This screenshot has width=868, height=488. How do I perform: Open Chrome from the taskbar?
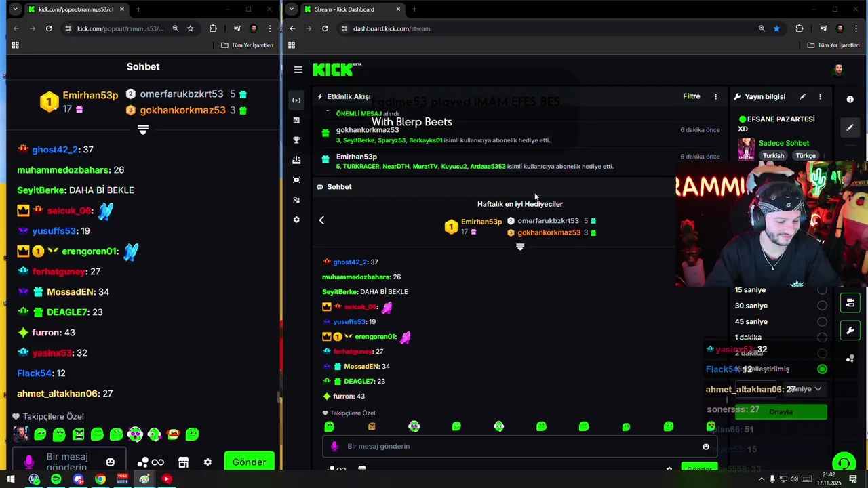pos(100,479)
